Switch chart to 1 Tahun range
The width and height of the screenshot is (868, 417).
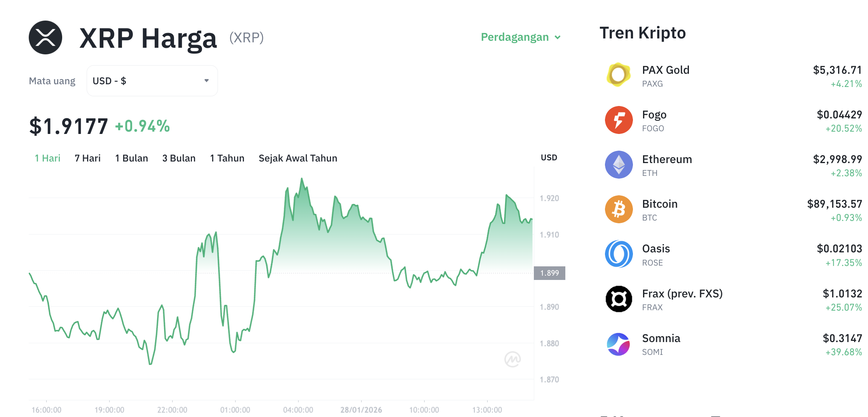(227, 158)
